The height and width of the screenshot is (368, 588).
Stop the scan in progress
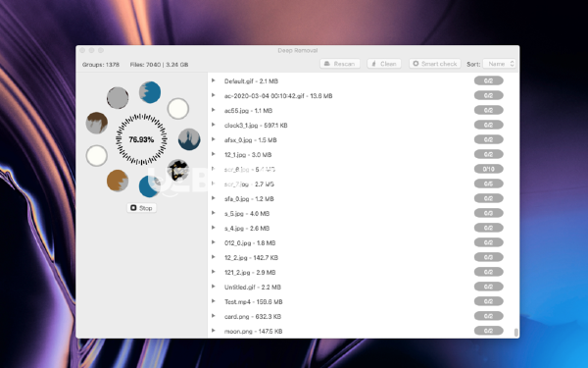[141, 208]
